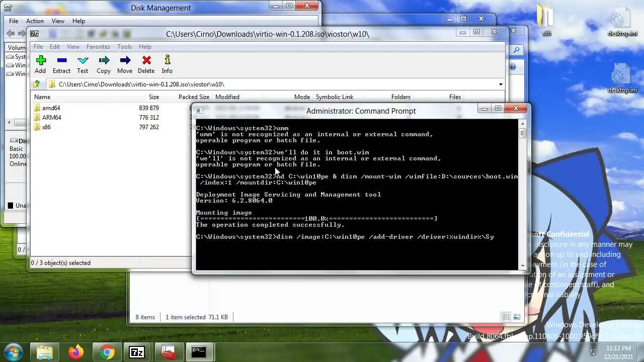Screen dimensions: 644x362
Task: Switch to Command Prompt taskbar icon
Action: pyautogui.click(x=199, y=352)
